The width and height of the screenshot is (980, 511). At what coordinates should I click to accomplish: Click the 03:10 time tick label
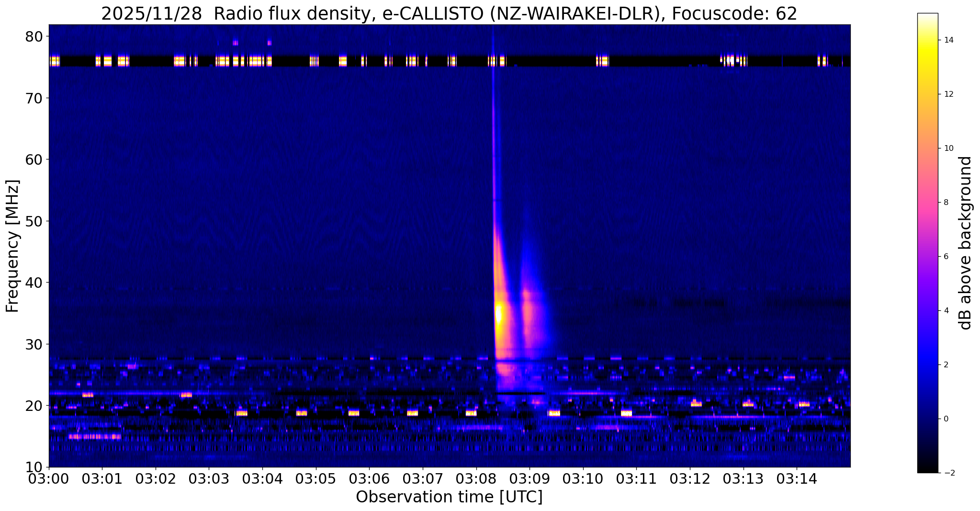[x=583, y=479]
